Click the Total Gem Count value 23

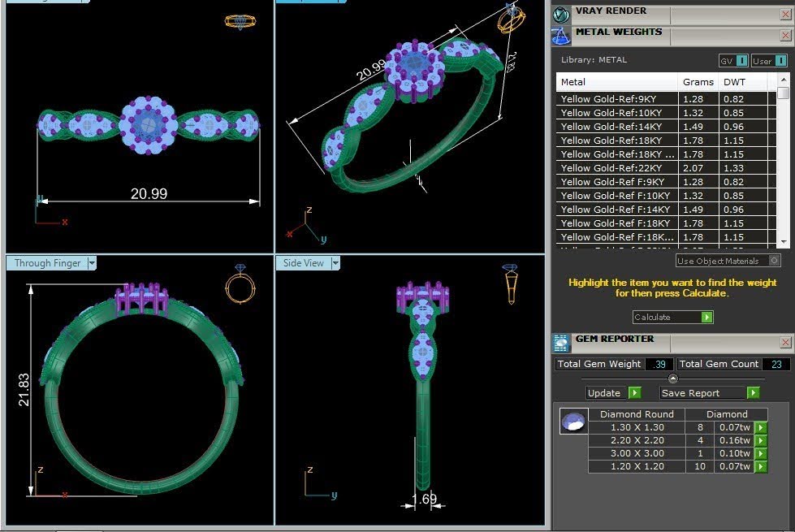point(776,364)
